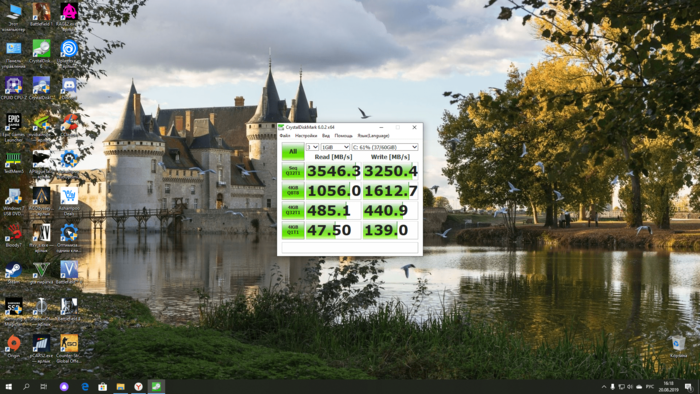Open the Язык(Language) menu
The image size is (700, 394).
[x=373, y=136]
